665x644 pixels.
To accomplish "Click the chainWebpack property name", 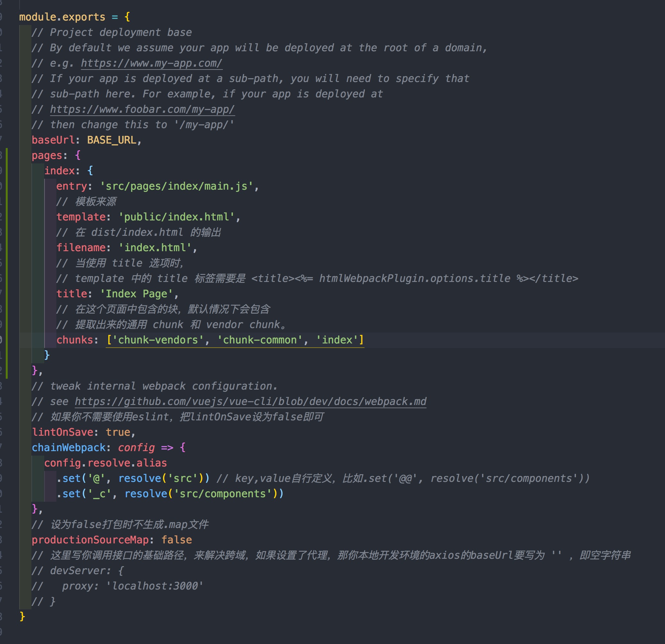I will [x=69, y=448].
